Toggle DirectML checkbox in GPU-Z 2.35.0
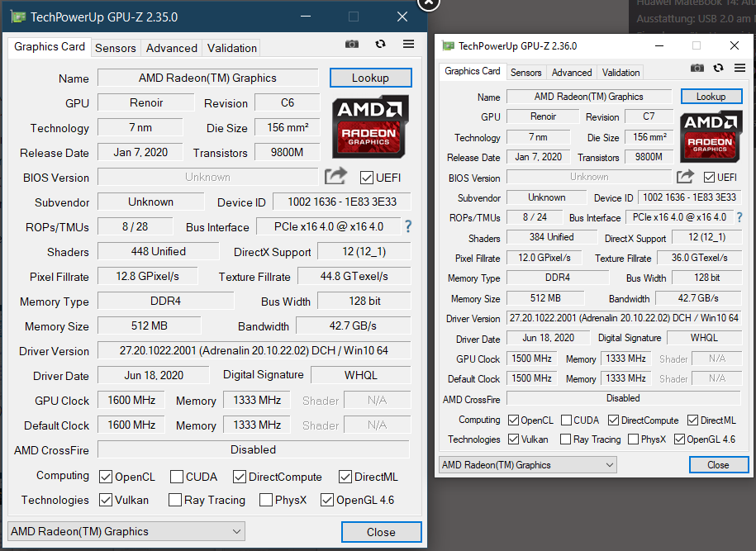Image resolution: width=756 pixels, height=551 pixels. point(345,477)
